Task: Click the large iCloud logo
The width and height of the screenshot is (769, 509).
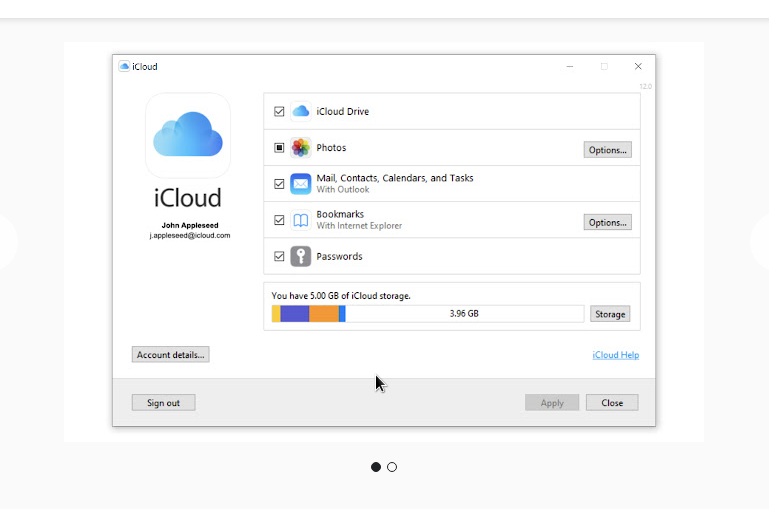Action: (x=188, y=135)
